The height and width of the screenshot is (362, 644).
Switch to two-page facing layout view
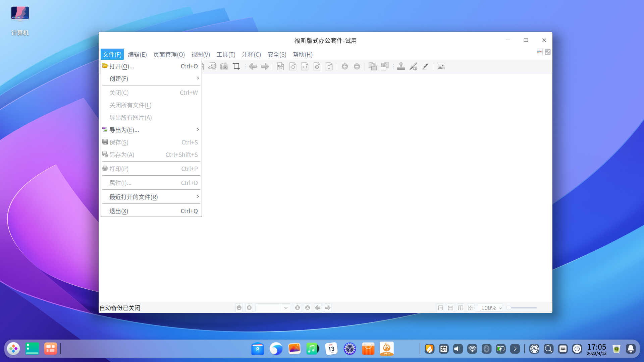click(x=461, y=308)
